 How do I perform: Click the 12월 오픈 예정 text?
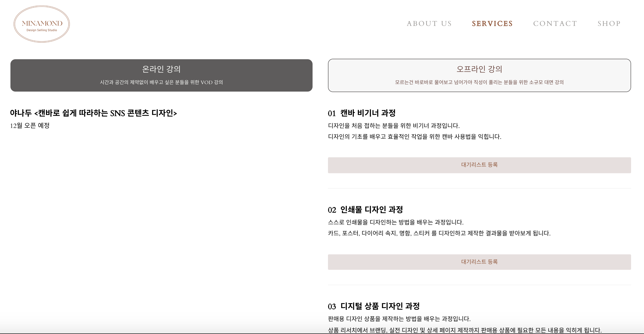(30, 126)
